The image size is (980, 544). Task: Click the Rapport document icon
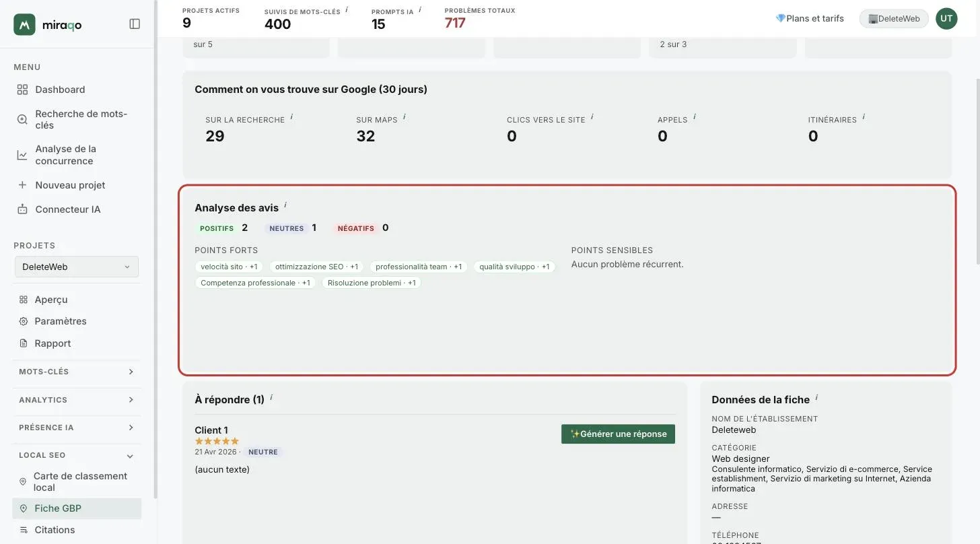tap(24, 343)
